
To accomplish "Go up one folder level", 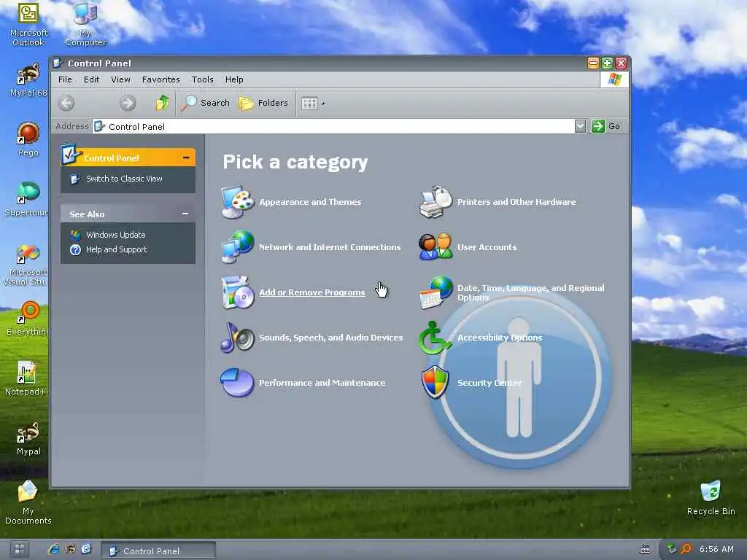I will [163, 103].
